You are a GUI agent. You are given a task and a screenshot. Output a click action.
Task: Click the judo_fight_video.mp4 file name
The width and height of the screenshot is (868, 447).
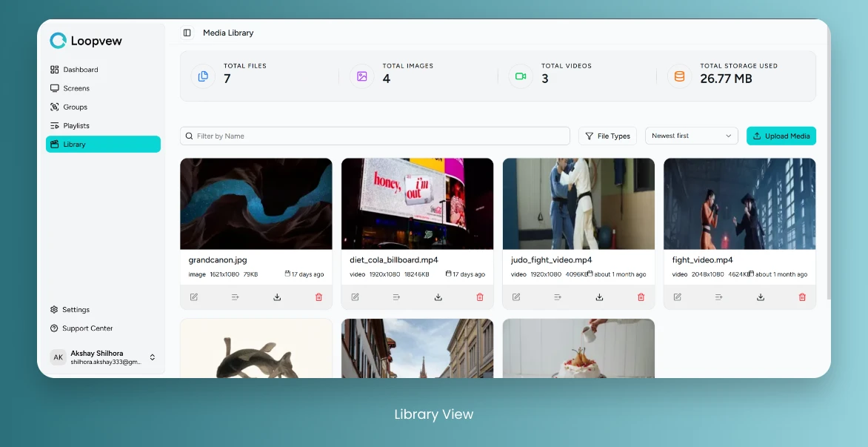point(551,259)
